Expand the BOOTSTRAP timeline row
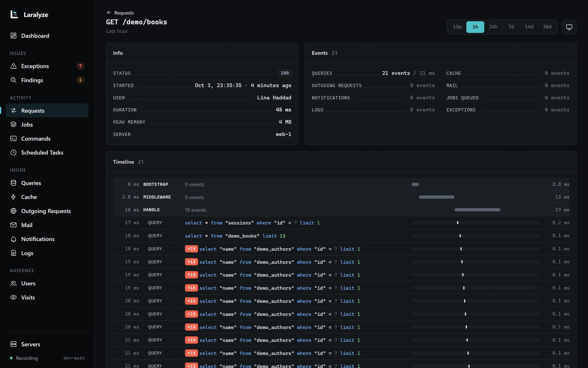 [x=341, y=184]
